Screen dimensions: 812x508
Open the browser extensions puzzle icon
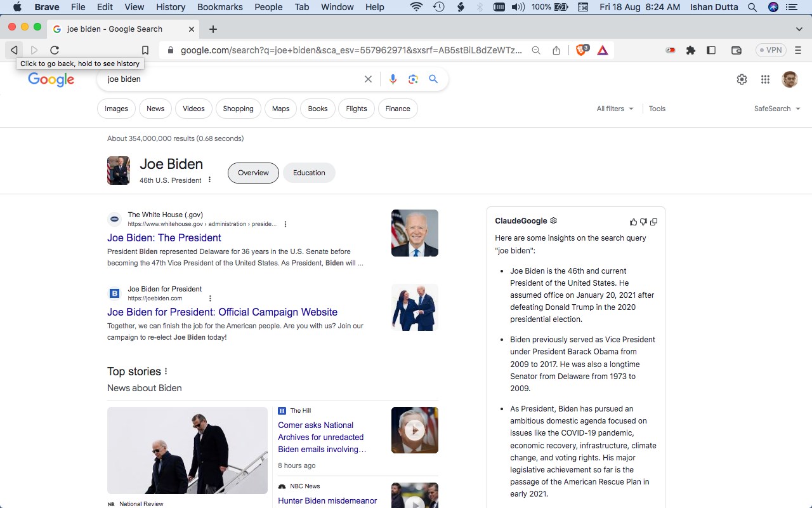(691, 50)
